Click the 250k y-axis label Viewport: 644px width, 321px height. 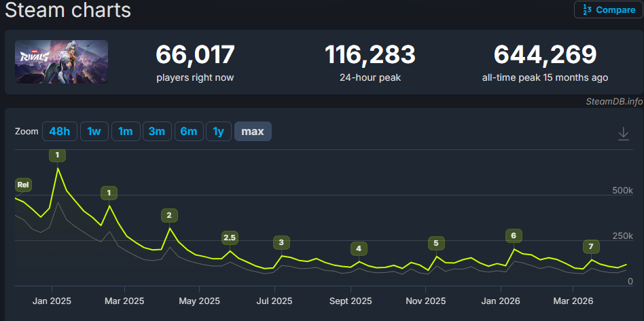pos(622,235)
